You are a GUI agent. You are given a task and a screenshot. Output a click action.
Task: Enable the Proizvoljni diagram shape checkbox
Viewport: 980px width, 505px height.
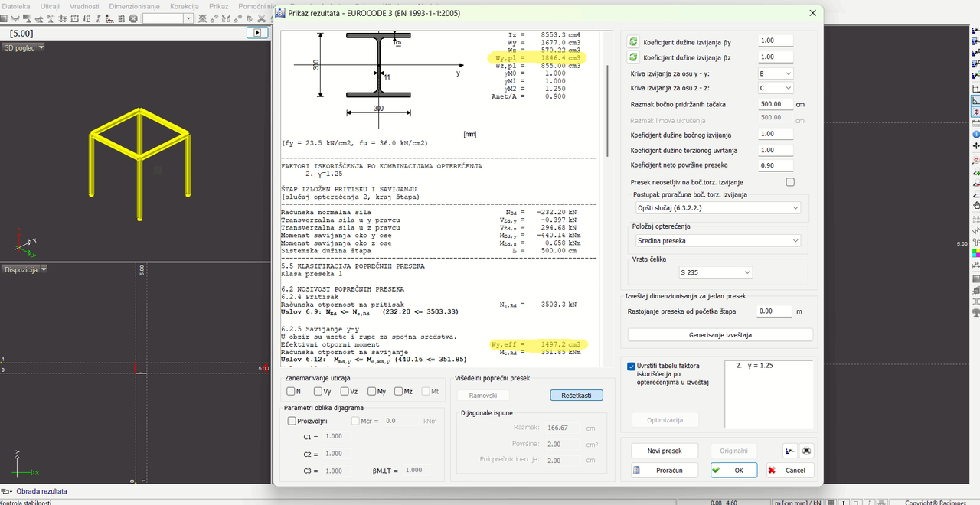click(291, 421)
